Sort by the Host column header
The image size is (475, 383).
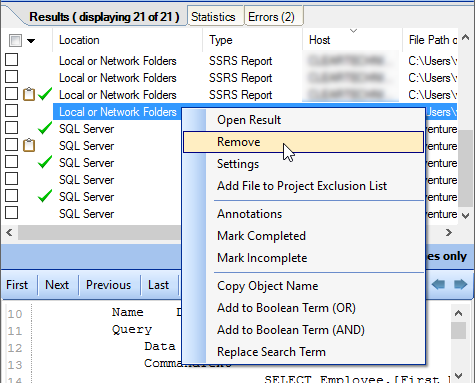click(353, 40)
